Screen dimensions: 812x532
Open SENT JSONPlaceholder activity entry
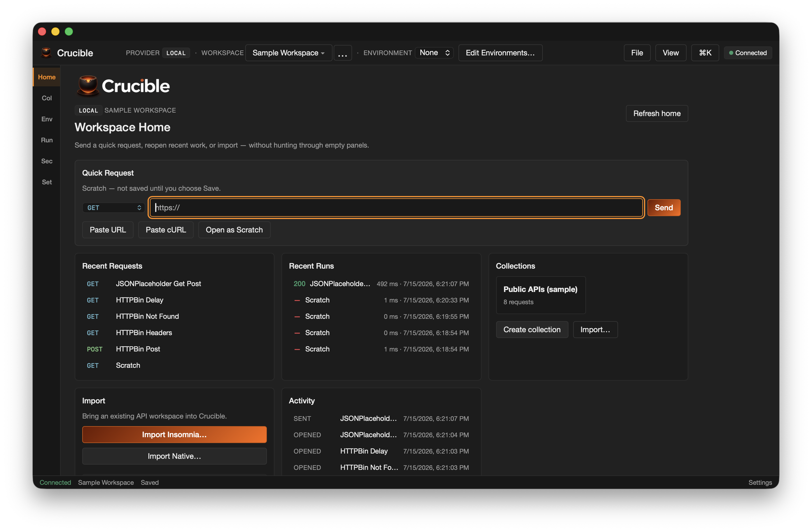coord(381,418)
